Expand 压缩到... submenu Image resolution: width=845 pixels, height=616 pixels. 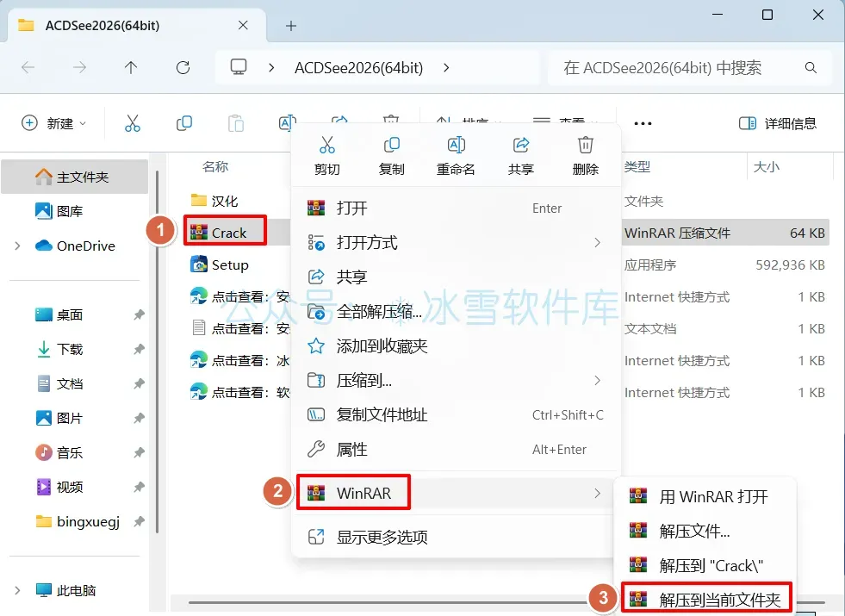point(456,381)
